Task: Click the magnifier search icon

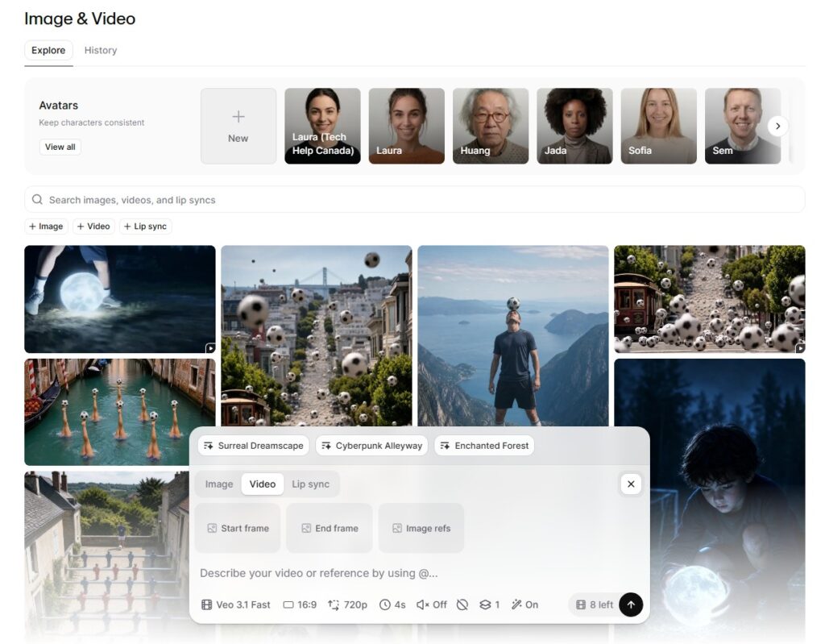Action: 37,200
